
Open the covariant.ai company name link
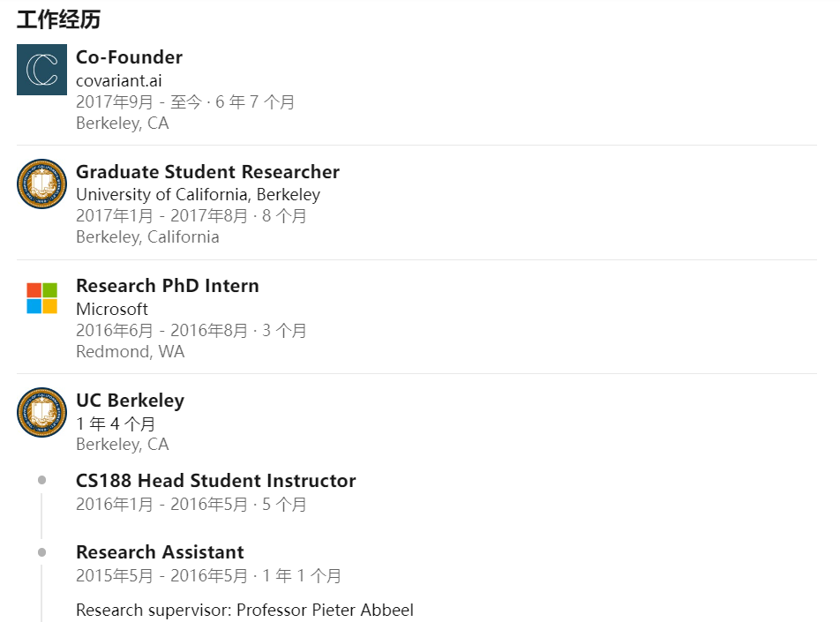(118, 80)
